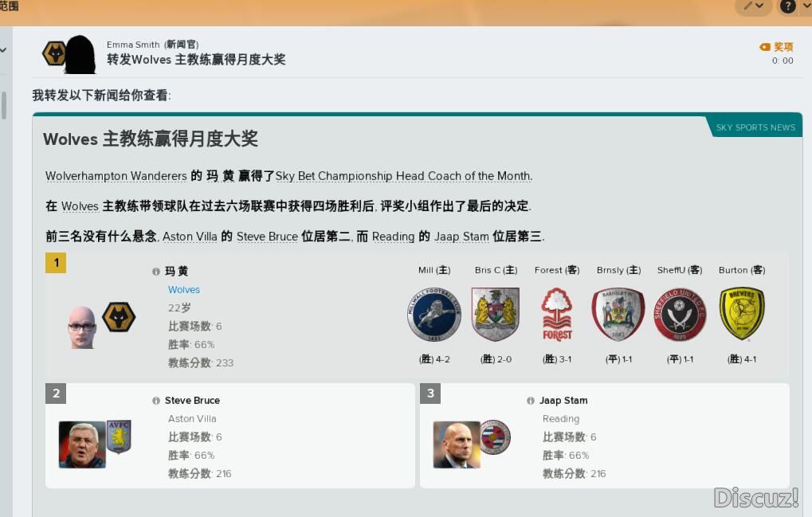Open the Jaap Stam link in article text
The width and height of the screenshot is (812, 517).
[461, 237]
